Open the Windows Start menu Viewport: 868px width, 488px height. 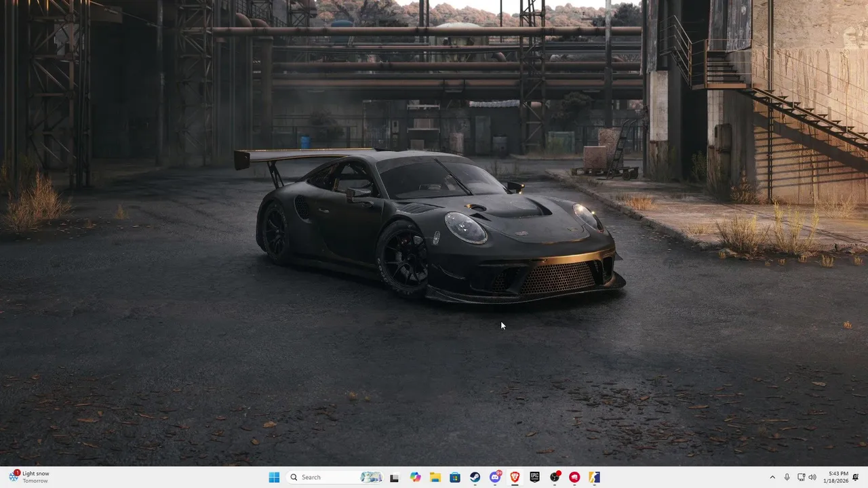(274, 477)
